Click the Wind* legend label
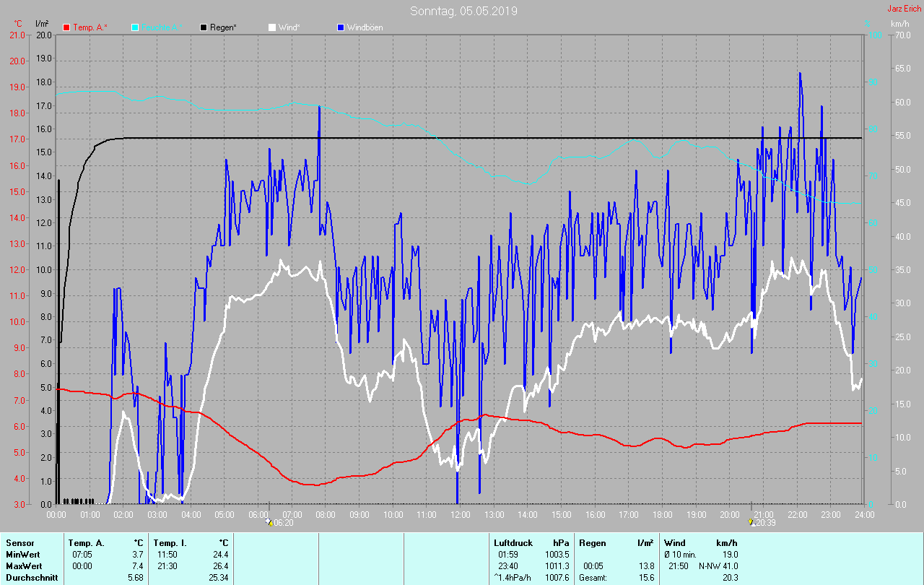Screen dimensions: 924x585 [x=289, y=27]
